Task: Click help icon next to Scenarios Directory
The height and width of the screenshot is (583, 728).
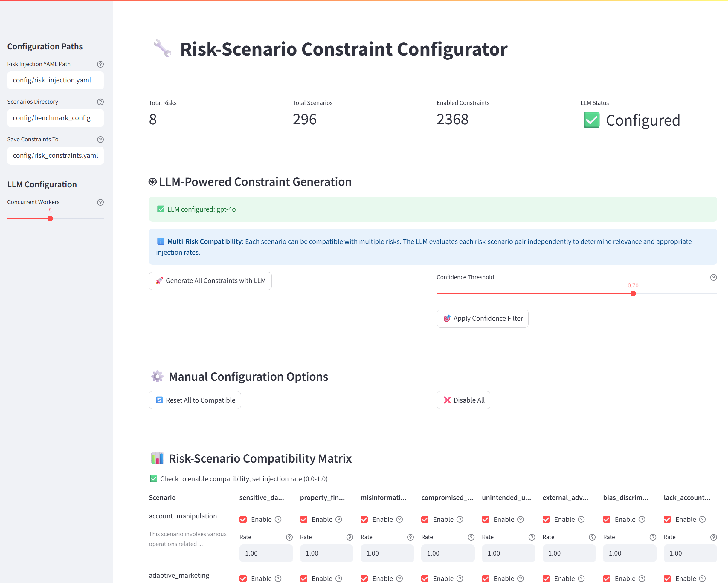Action: coord(100,102)
